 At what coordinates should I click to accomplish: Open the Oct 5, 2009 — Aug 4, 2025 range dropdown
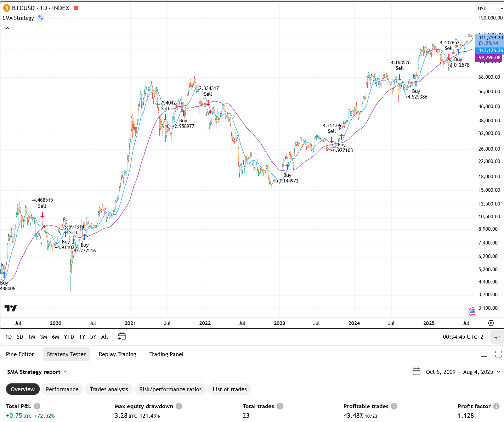click(x=463, y=372)
